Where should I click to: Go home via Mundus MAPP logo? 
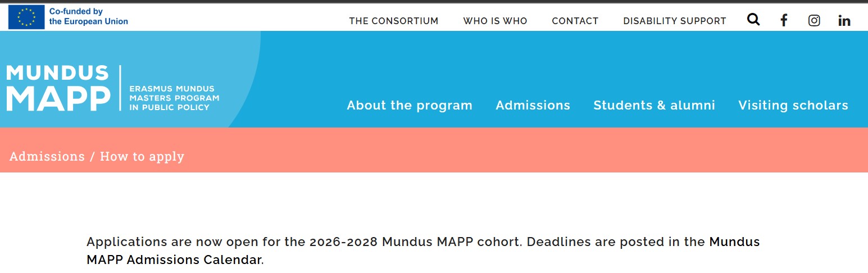tap(58, 88)
